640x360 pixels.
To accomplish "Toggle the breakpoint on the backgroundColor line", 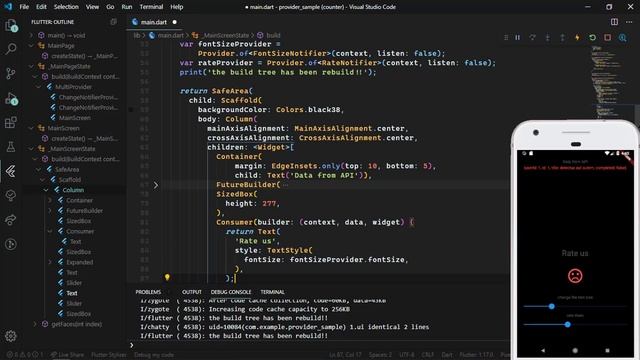I will [131, 109].
